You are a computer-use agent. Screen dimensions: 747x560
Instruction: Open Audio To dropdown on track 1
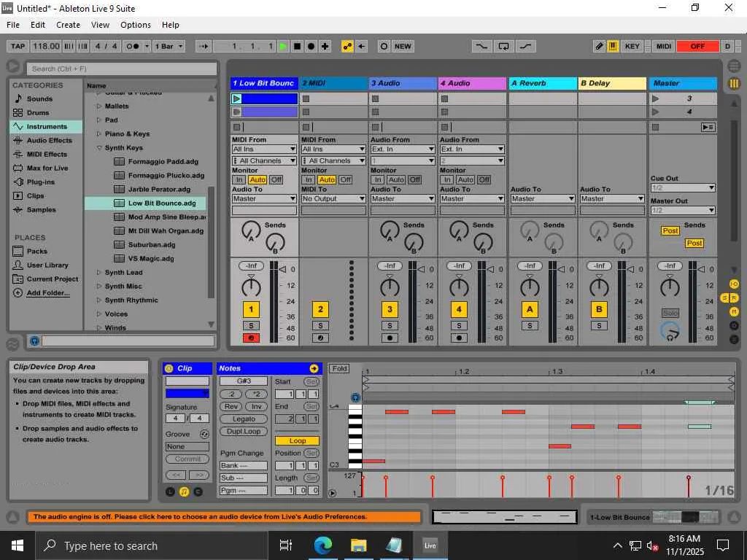pyautogui.click(x=264, y=198)
